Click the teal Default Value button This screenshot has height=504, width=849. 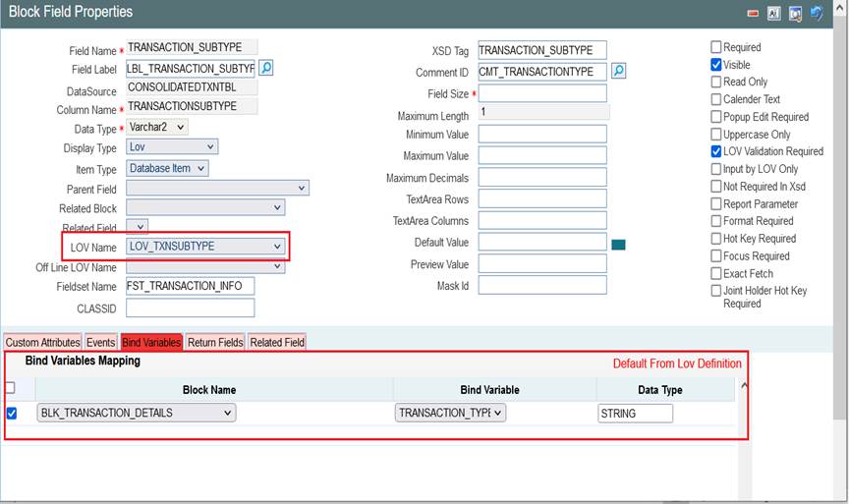618,245
